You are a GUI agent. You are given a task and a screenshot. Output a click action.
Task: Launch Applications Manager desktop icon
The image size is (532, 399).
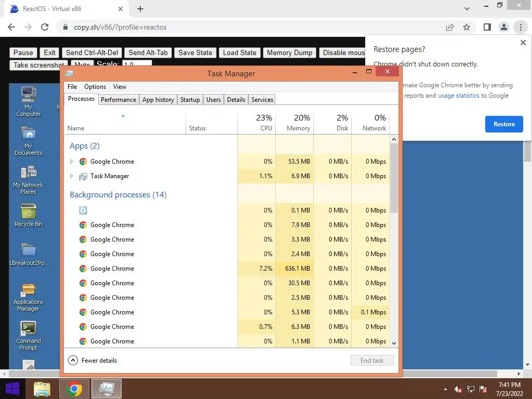tap(29, 297)
